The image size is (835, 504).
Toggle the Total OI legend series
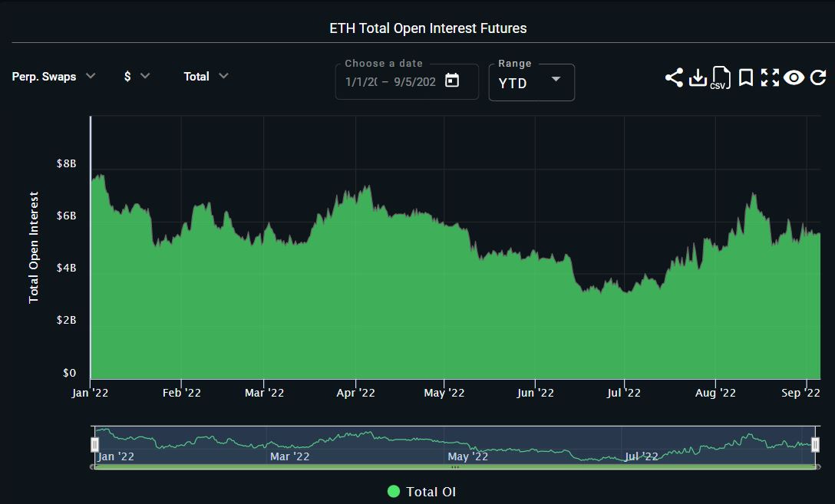coord(422,492)
